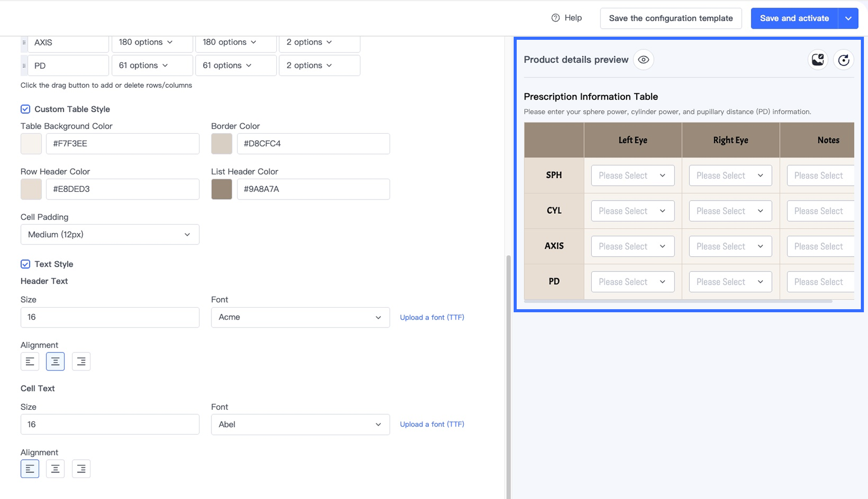This screenshot has height=499, width=868.
Task: Click the preview eye icon
Action: click(x=643, y=60)
